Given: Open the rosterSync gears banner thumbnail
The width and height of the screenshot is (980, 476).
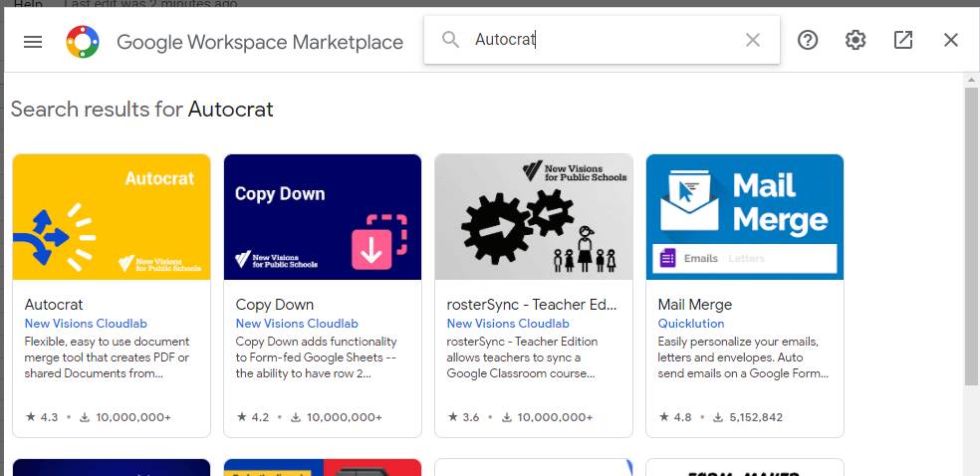Looking at the screenshot, I should click(x=534, y=217).
